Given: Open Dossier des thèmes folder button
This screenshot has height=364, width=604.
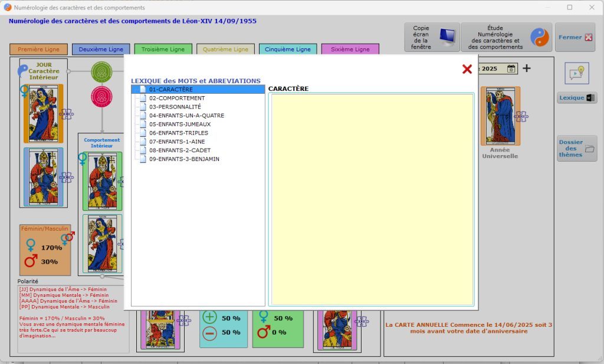Looking at the screenshot, I should pyautogui.click(x=576, y=149).
